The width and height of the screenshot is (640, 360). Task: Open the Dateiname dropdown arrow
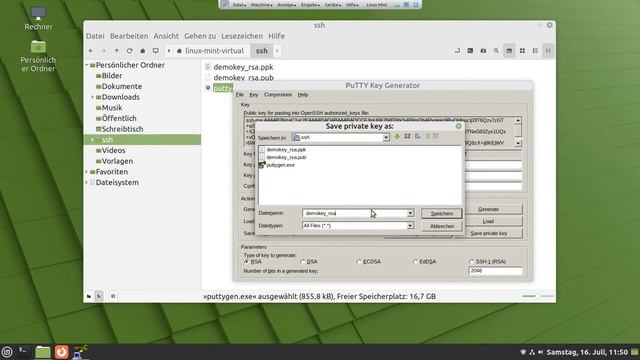tap(410, 213)
